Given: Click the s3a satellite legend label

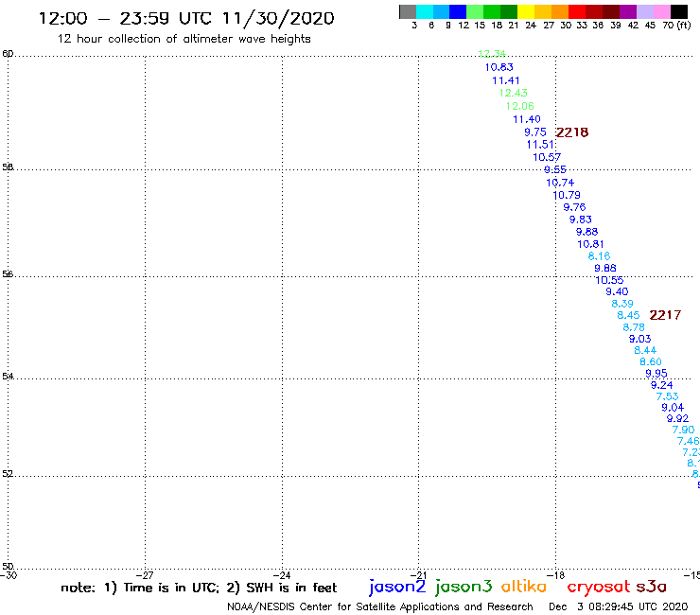Looking at the screenshot, I should point(651,587).
